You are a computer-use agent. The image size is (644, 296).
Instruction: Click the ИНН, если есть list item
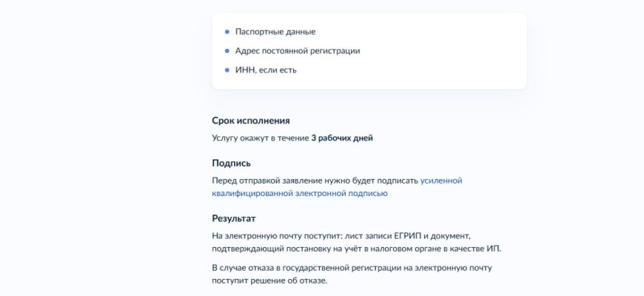click(x=266, y=70)
